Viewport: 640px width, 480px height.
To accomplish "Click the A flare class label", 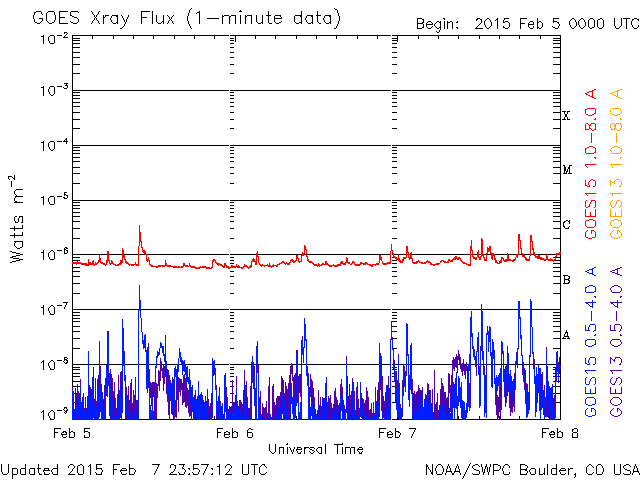I will (x=567, y=335).
